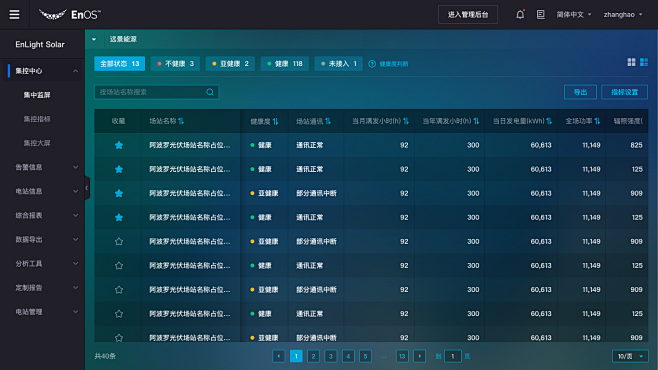Open the 健康度判断 link
The width and height of the screenshot is (658, 370).
click(394, 64)
